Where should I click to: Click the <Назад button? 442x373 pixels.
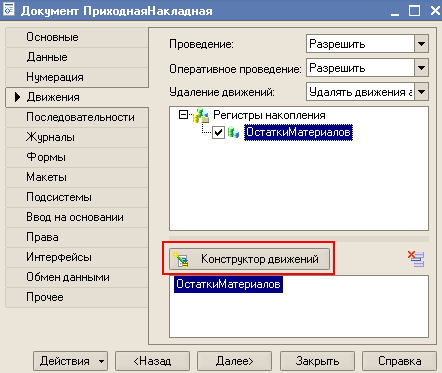pyautogui.click(x=152, y=361)
